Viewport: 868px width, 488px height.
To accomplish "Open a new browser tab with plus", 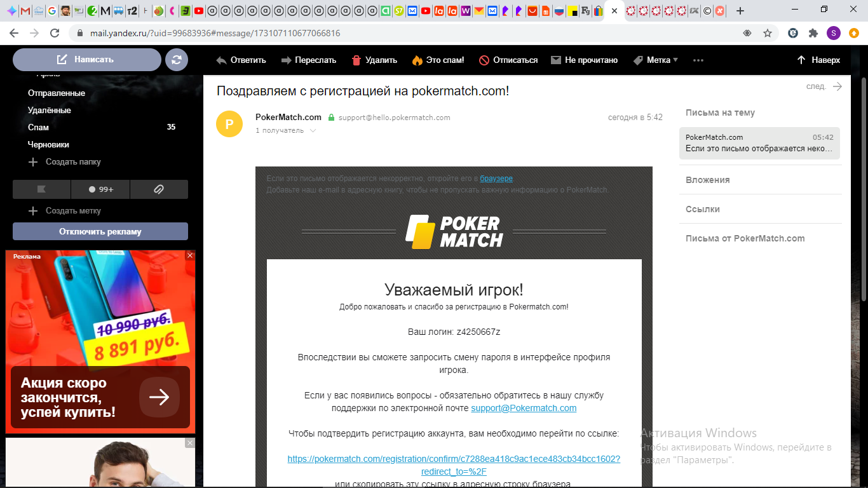I will (x=740, y=11).
